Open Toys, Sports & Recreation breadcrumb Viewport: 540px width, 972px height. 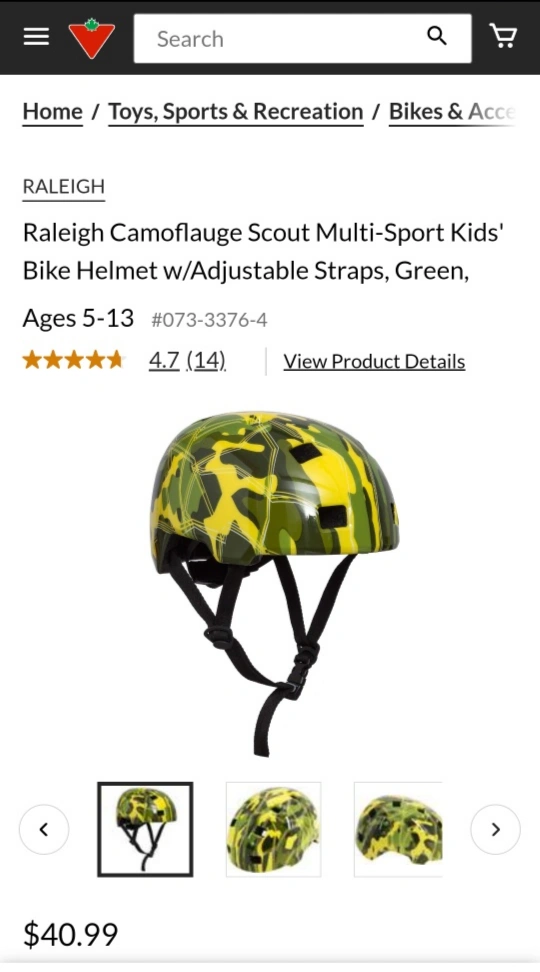(x=236, y=112)
